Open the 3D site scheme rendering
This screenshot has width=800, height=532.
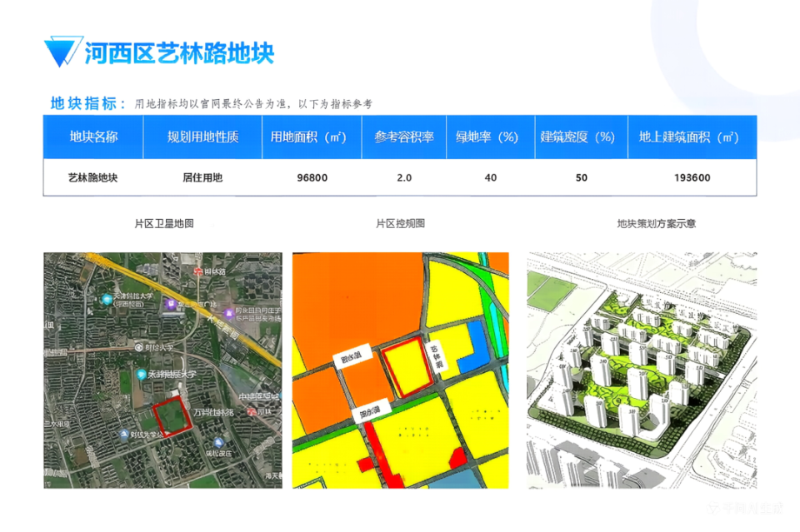pos(642,370)
